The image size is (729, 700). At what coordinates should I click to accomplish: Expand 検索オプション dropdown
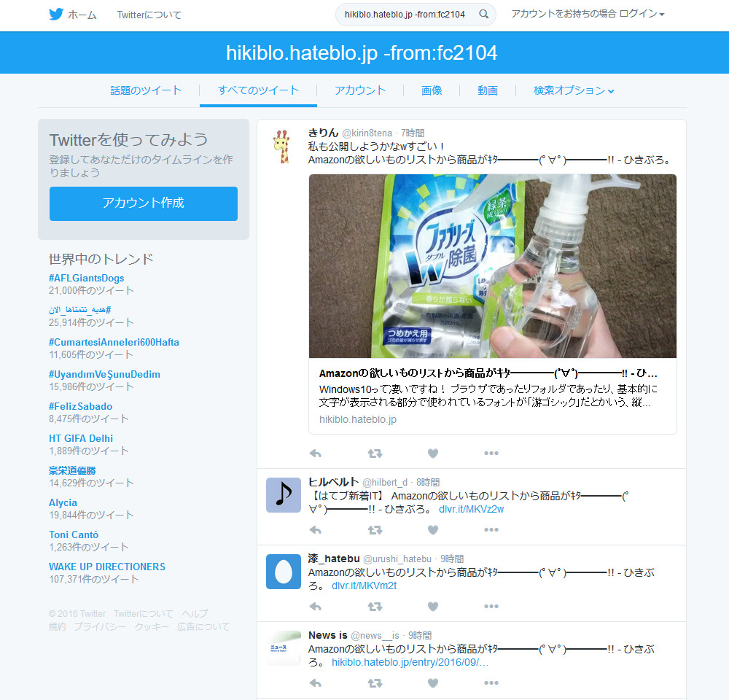coord(574,90)
